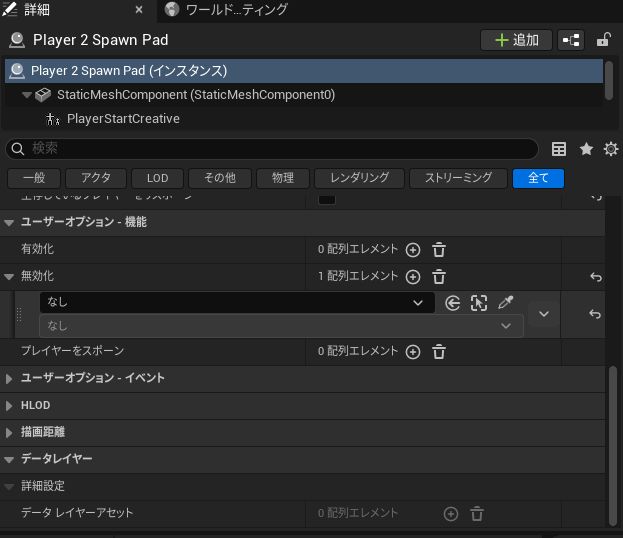
Task: Click the 有効化 property label
Action: click(x=37, y=250)
